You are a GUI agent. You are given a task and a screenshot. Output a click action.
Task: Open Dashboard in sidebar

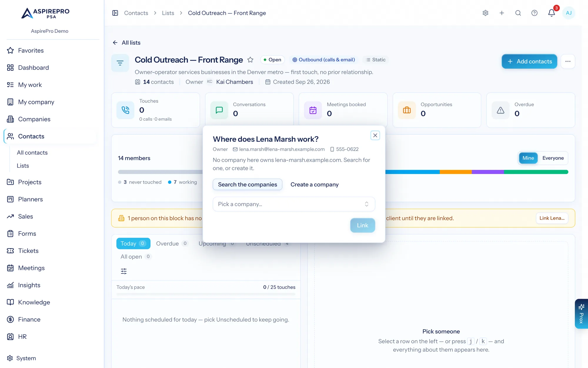[34, 68]
